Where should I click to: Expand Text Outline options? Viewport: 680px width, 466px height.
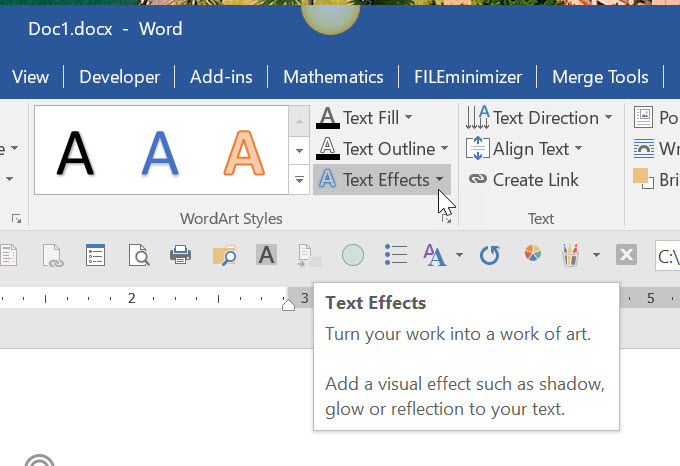tap(445, 148)
